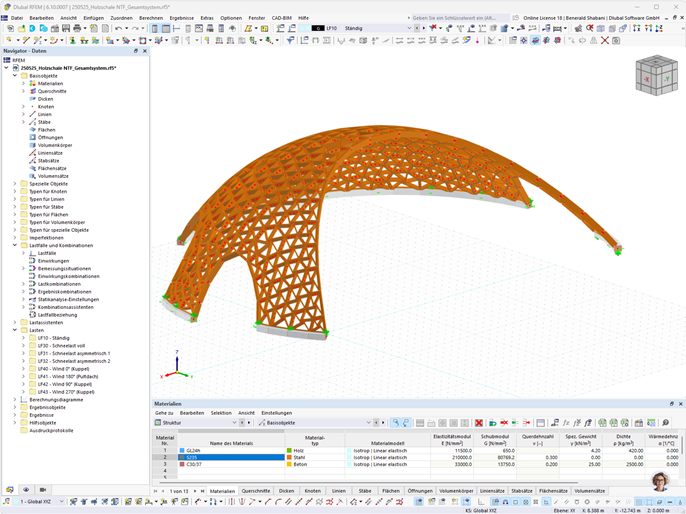Switch to the Querschnitte tab
686x514 pixels.
click(256, 491)
